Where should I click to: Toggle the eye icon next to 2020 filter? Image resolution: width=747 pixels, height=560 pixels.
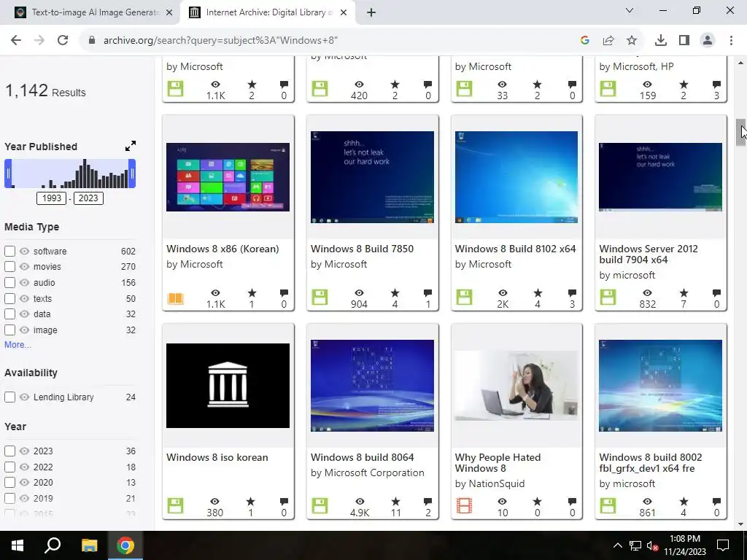coord(24,483)
